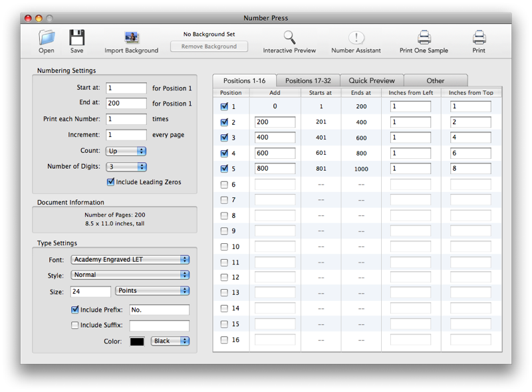Click Inches from Left field, Position 5

410,169
